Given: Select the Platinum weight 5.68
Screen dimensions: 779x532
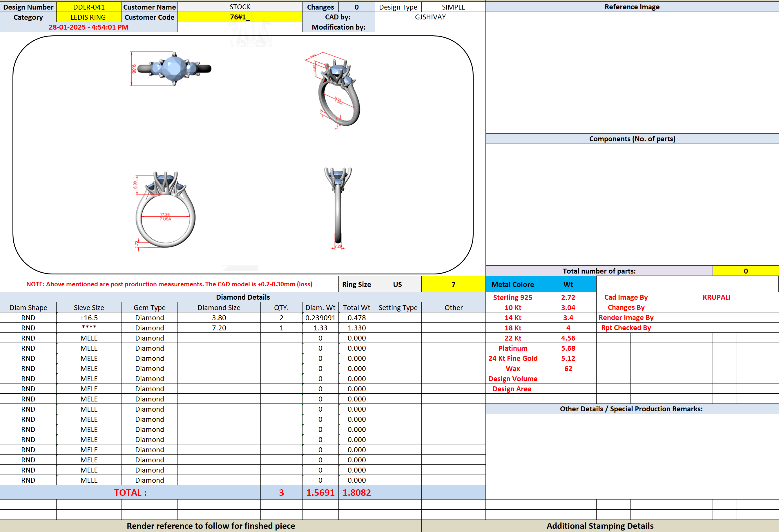Looking at the screenshot, I should click(x=568, y=348).
